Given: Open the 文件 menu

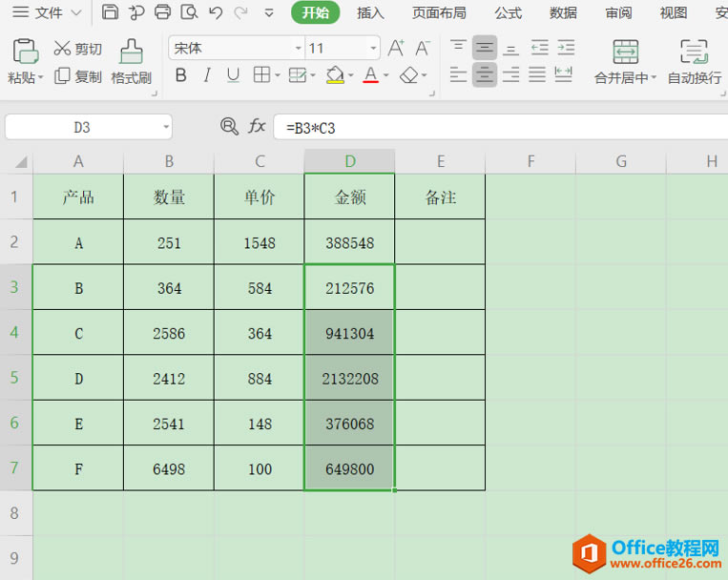Looking at the screenshot, I should coord(47,12).
